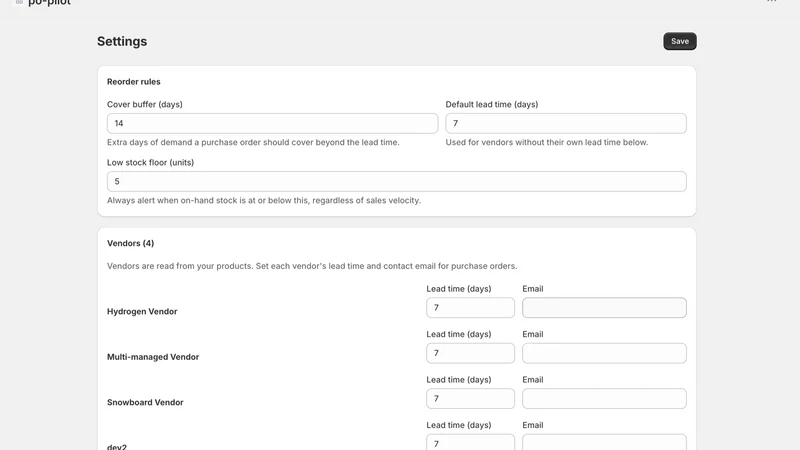The width and height of the screenshot is (800, 450).
Task: Click 'Always alert when on-hand stock' help text
Action: click(264, 201)
